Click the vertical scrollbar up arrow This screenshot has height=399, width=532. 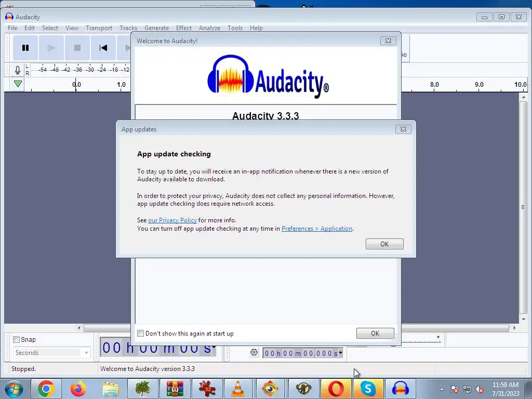[x=524, y=97]
